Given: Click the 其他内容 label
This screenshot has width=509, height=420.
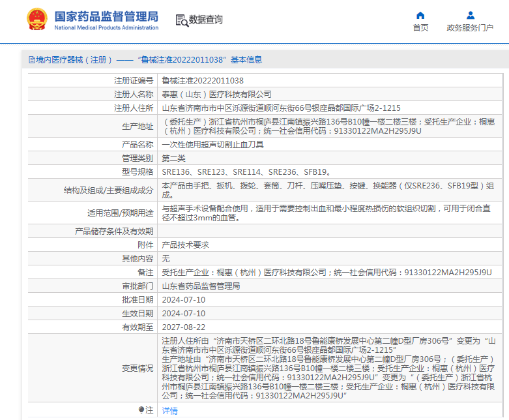Looking at the screenshot, I should [x=138, y=258].
